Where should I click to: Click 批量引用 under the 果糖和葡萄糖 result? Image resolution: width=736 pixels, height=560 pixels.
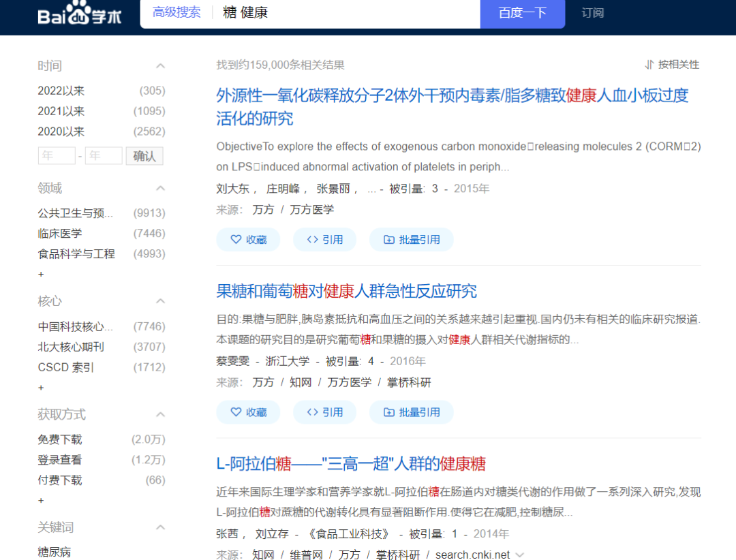click(x=412, y=412)
